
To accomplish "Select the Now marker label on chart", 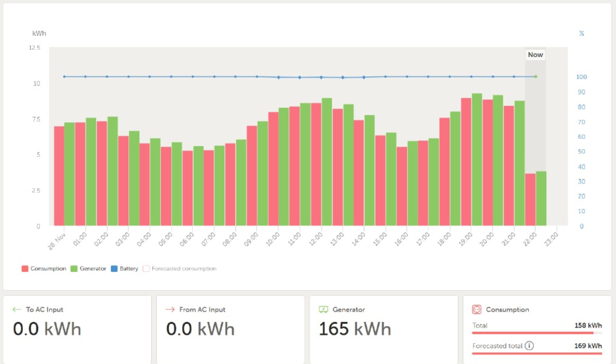I will pos(535,55).
